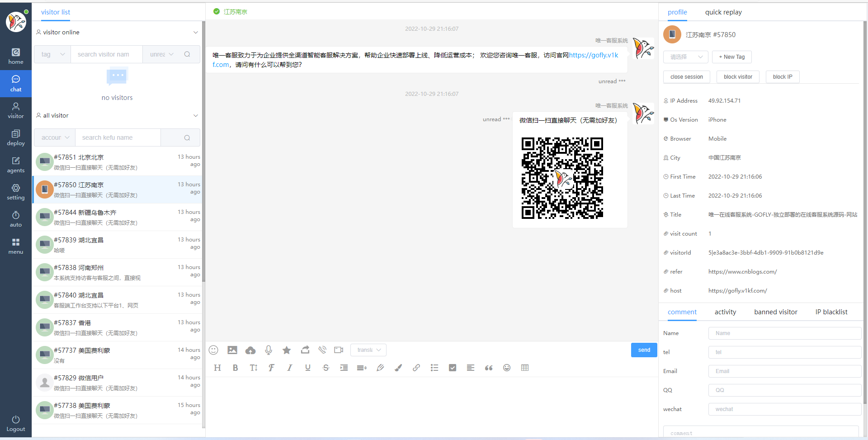Image resolution: width=868 pixels, height=440 pixels.
Task: Click the text color pen icon
Action: (380, 368)
